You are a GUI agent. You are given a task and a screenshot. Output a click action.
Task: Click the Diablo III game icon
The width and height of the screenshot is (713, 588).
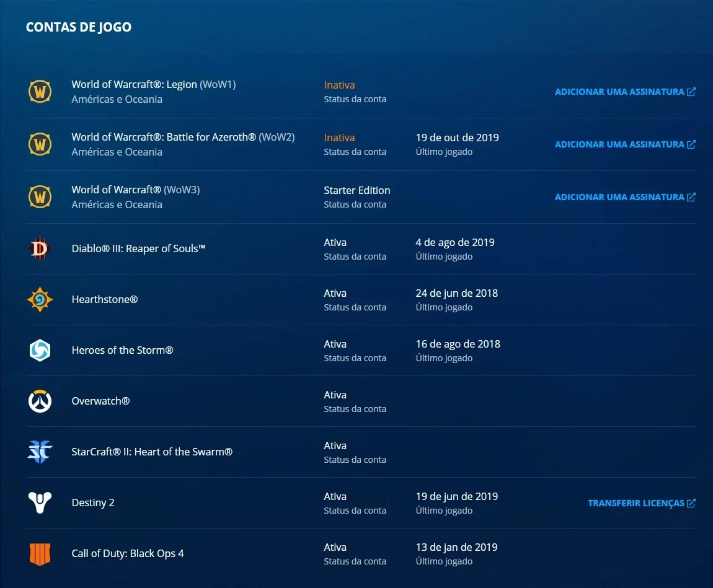tap(40, 248)
